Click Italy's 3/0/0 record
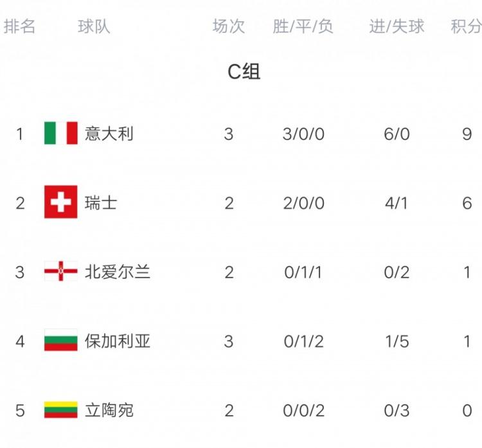 (303, 134)
